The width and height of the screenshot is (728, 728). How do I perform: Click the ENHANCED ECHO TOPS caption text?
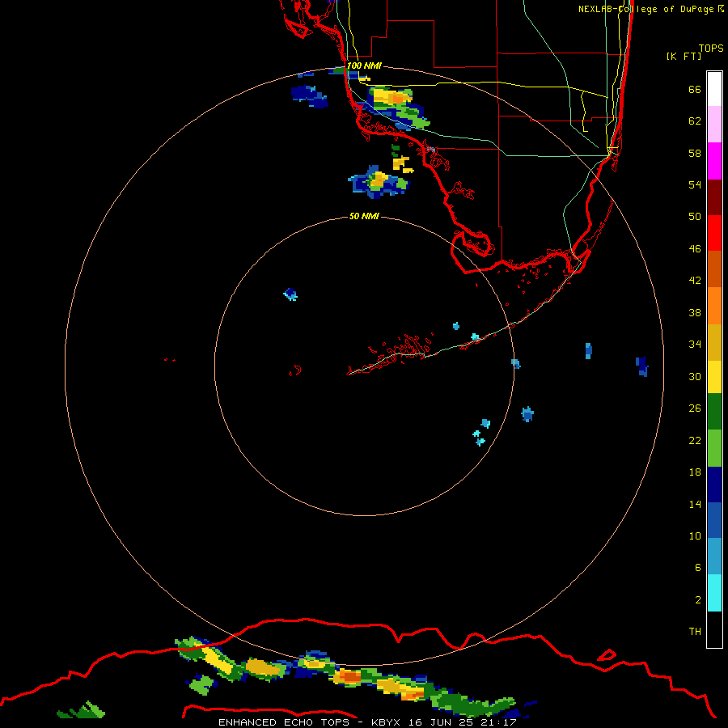[x=285, y=722]
